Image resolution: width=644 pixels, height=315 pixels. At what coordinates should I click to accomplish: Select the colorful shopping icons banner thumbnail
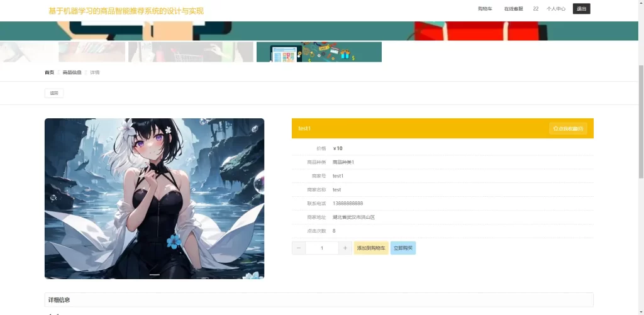click(319, 52)
